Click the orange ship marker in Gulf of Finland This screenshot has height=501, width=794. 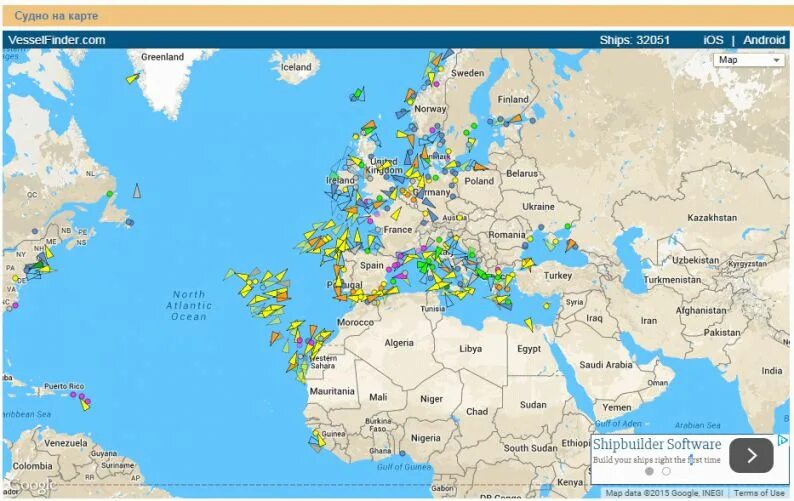[515, 119]
